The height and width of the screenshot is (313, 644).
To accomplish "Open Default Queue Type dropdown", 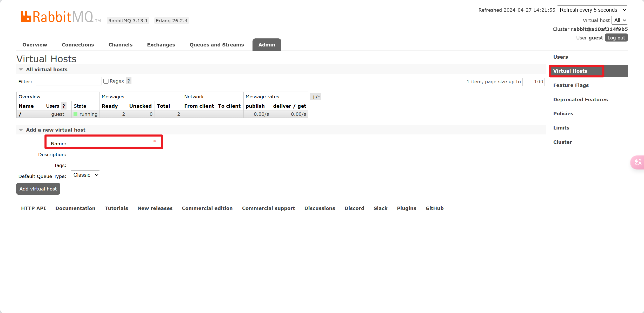I will 85,175.
